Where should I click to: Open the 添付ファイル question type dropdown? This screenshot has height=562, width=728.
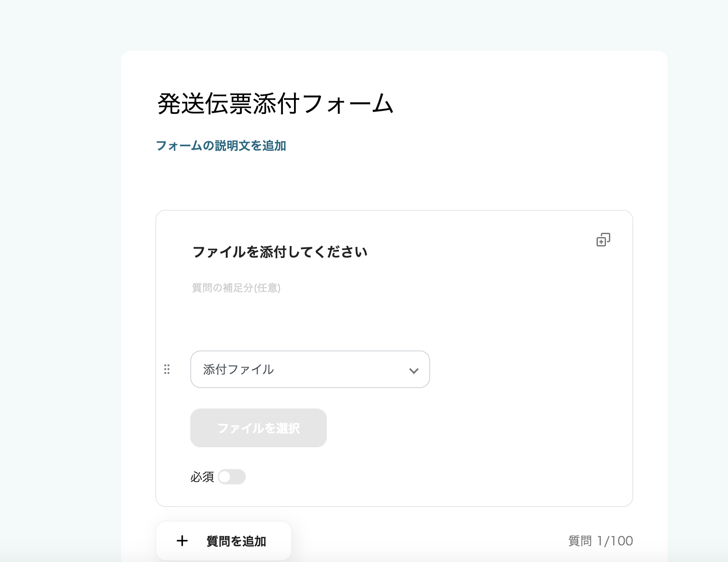[x=310, y=369]
